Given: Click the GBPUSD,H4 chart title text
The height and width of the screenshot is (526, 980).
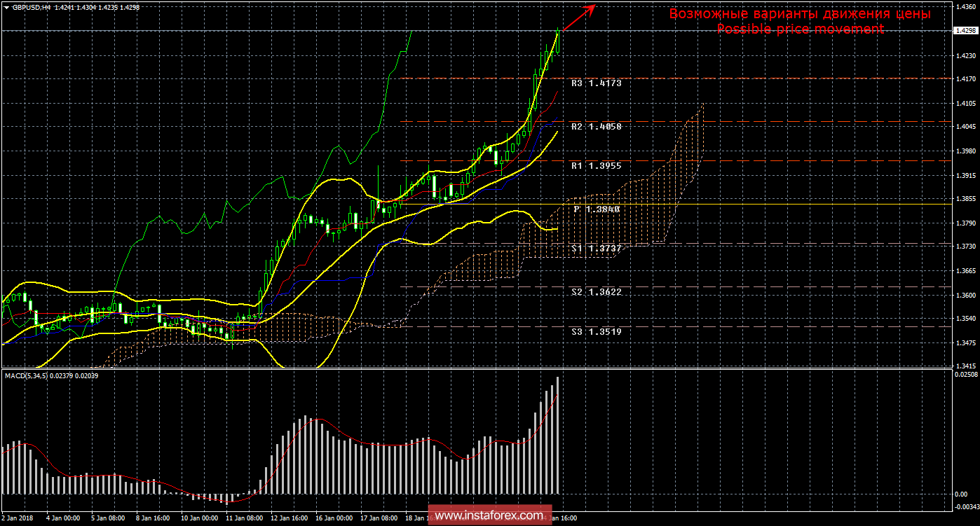Looking at the screenshot, I should [x=32, y=7].
